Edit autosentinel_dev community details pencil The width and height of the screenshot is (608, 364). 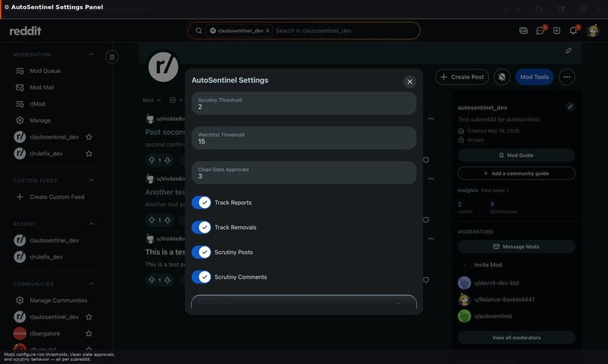pos(570,107)
